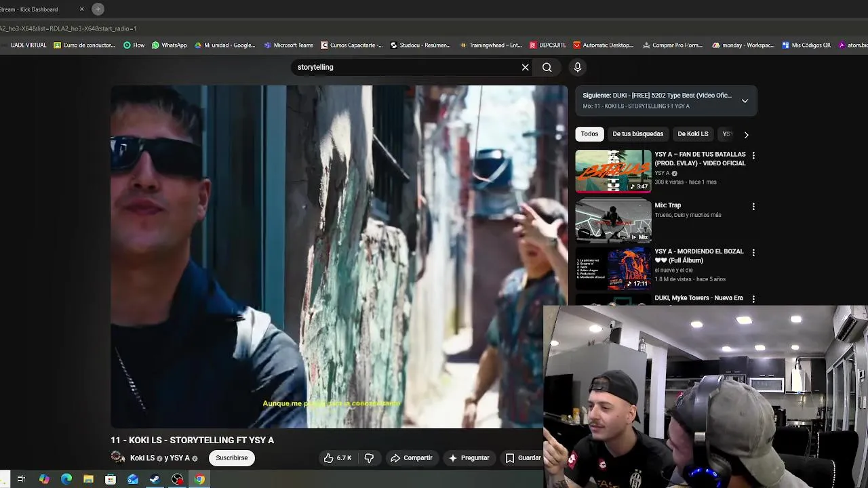
Task: Open the Comprar Pro Horm bookmark
Action: [673, 45]
